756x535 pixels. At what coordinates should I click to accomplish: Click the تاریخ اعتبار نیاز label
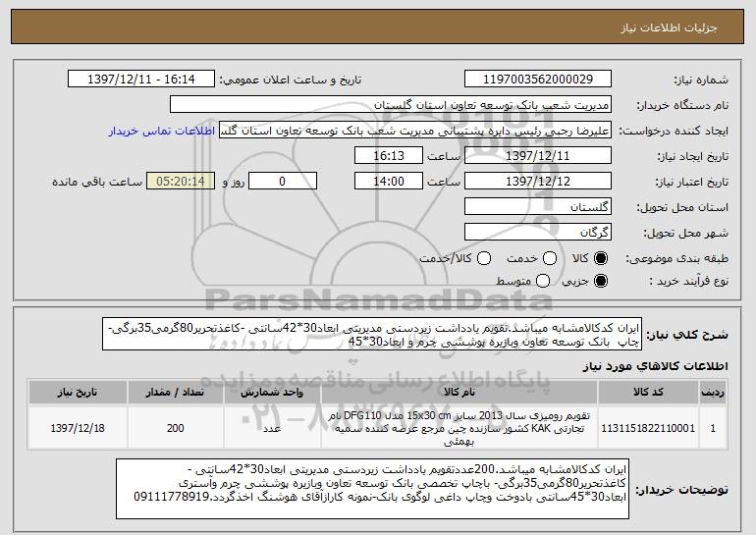pyautogui.click(x=692, y=182)
